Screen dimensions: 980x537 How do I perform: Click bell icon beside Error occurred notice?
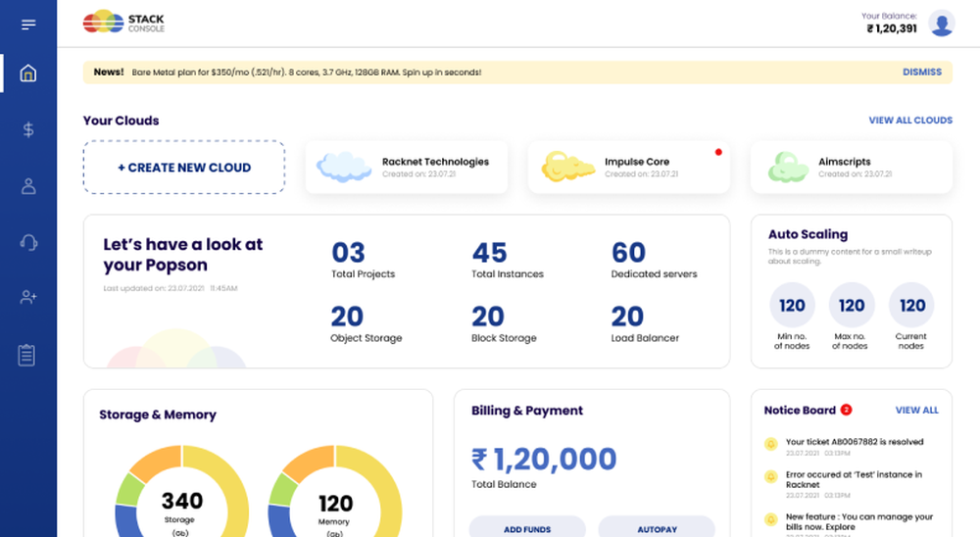click(770, 477)
